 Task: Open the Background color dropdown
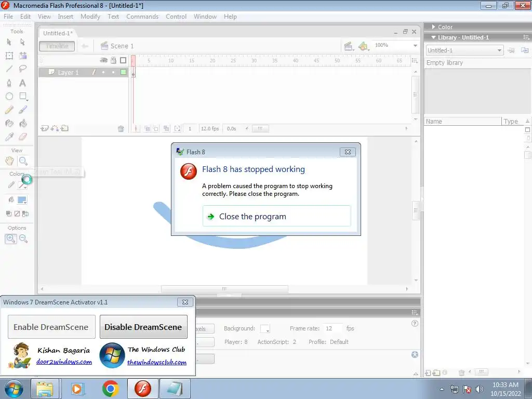coord(265,328)
